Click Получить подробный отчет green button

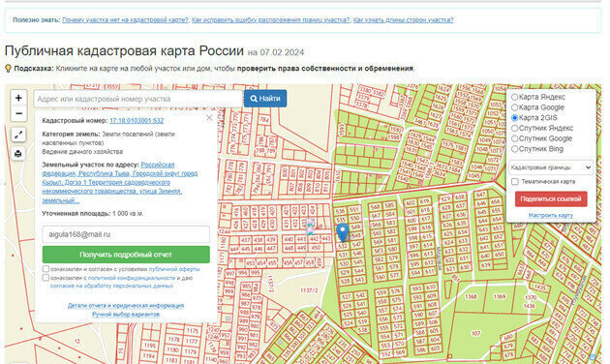pos(126,255)
